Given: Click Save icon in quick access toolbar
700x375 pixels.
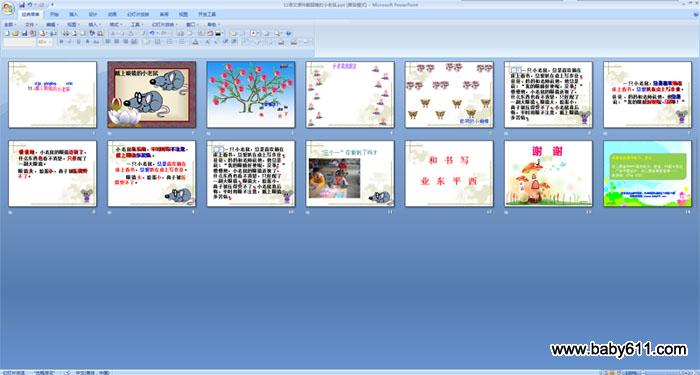Looking at the screenshot, I should click(22, 4).
